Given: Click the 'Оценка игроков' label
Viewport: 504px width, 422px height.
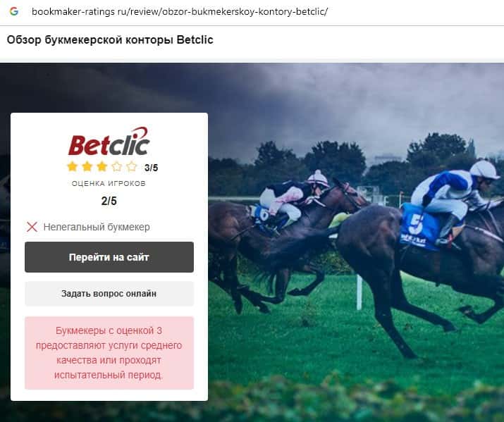Looking at the screenshot, I should click(x=109, y=183).
